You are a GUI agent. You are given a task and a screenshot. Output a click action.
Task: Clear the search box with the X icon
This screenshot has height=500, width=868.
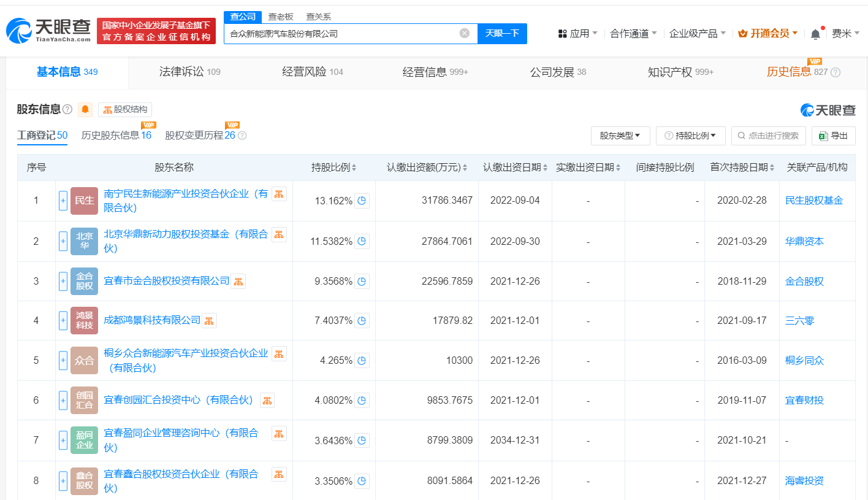pos(465,33)
